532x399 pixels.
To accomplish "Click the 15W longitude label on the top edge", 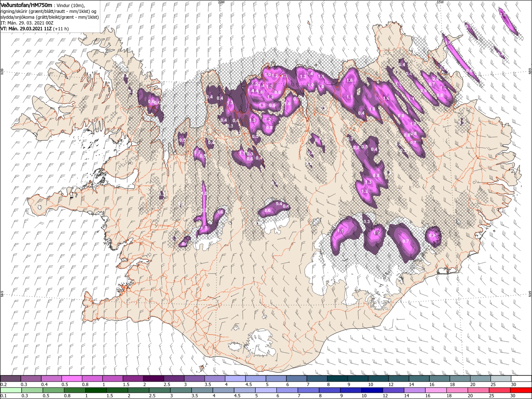I will coord(440,2).
